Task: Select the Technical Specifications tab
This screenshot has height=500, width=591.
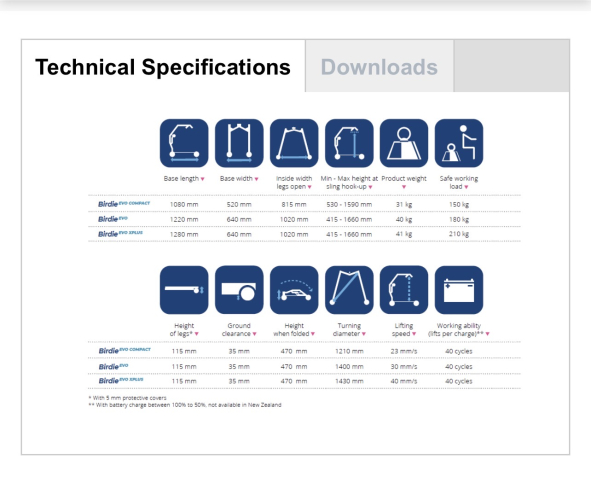Action: [x=163, y=66]
